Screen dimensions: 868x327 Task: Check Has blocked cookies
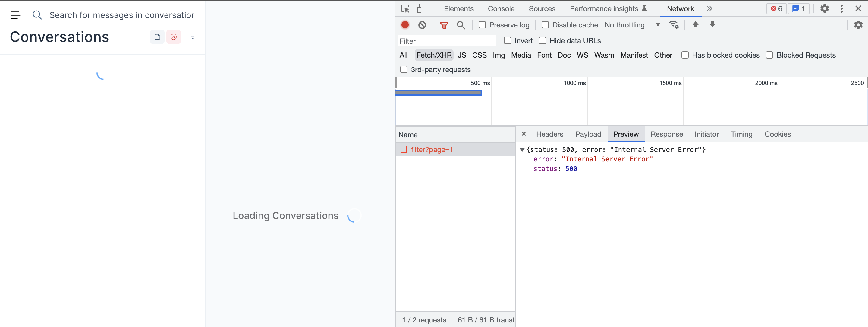pos(685,55)
